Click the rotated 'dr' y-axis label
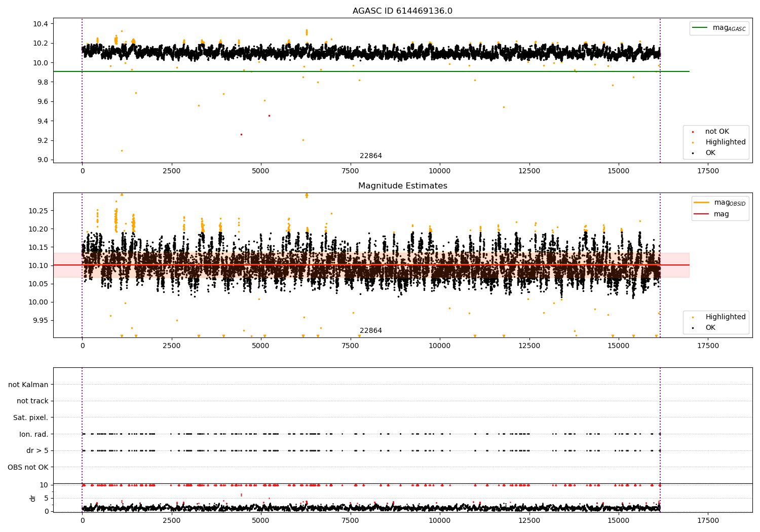Viewport: 760px width, 532px height. click(x=33, y=498)
